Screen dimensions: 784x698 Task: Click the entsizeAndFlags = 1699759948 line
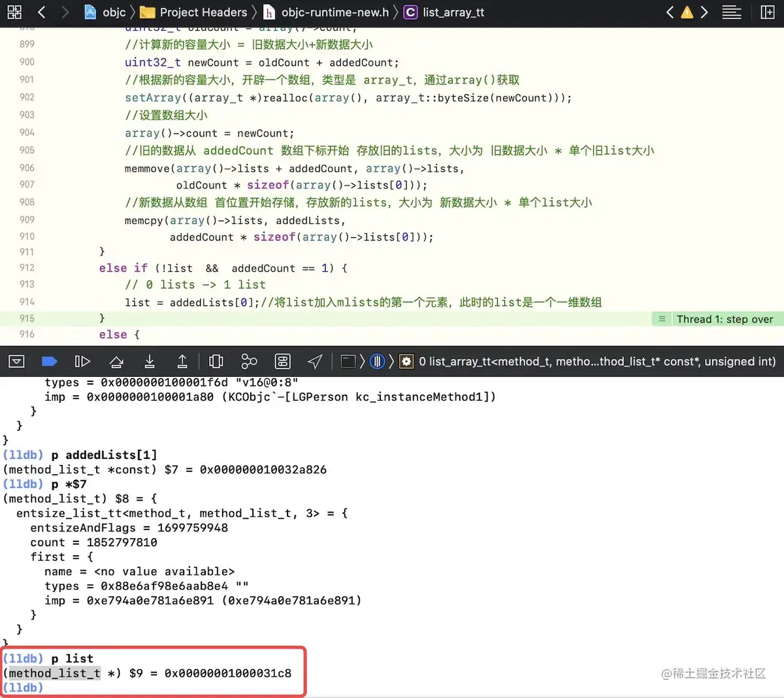129,528
